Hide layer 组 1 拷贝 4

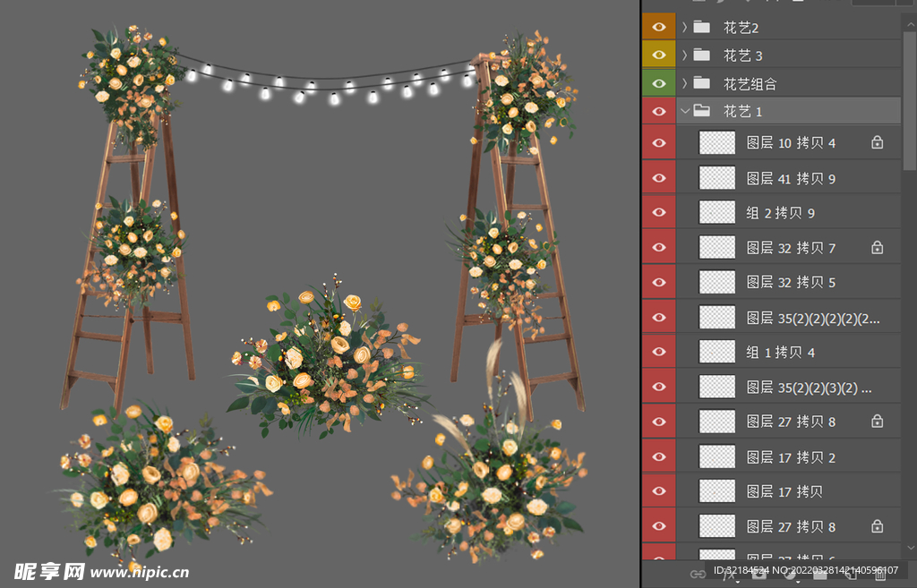pos(658,352)
